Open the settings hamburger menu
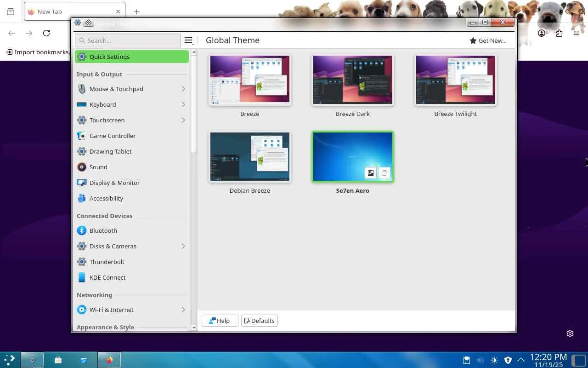Screen dimensions: 588x368 tap(188, 40)
